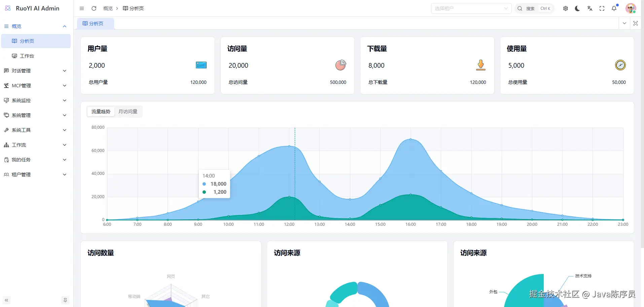
Task: Open the settings gear icon
Action: pos(566,8)
